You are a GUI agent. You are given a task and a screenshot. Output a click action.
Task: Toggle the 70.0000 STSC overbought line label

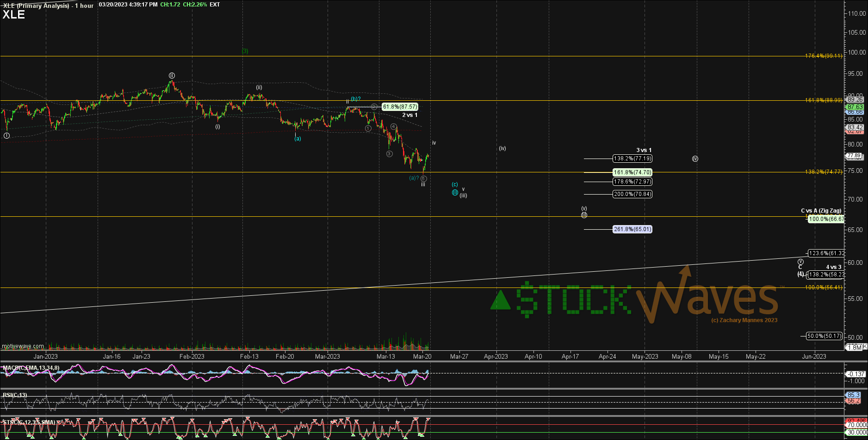point(856,425)
